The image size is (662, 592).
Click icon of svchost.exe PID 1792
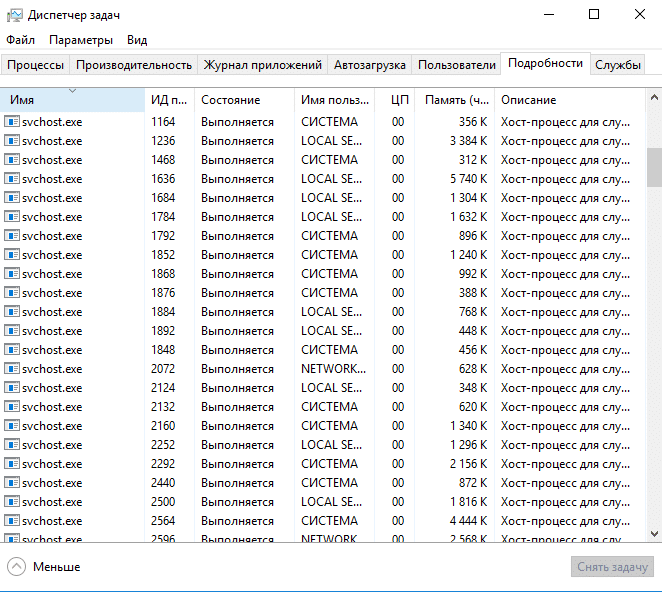click(12, 236)
